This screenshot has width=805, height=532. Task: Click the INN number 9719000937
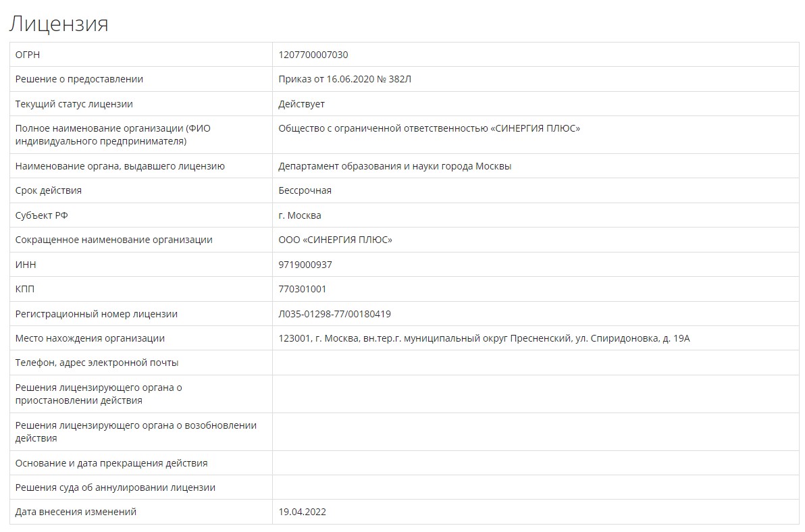pyautogui.click(x=305, y=265)
